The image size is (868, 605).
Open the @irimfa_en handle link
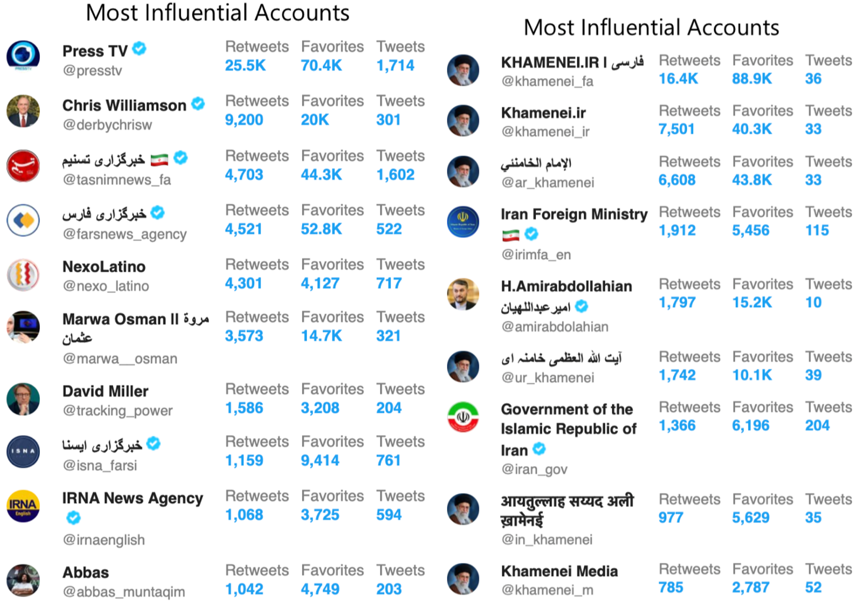pos(536,255)
